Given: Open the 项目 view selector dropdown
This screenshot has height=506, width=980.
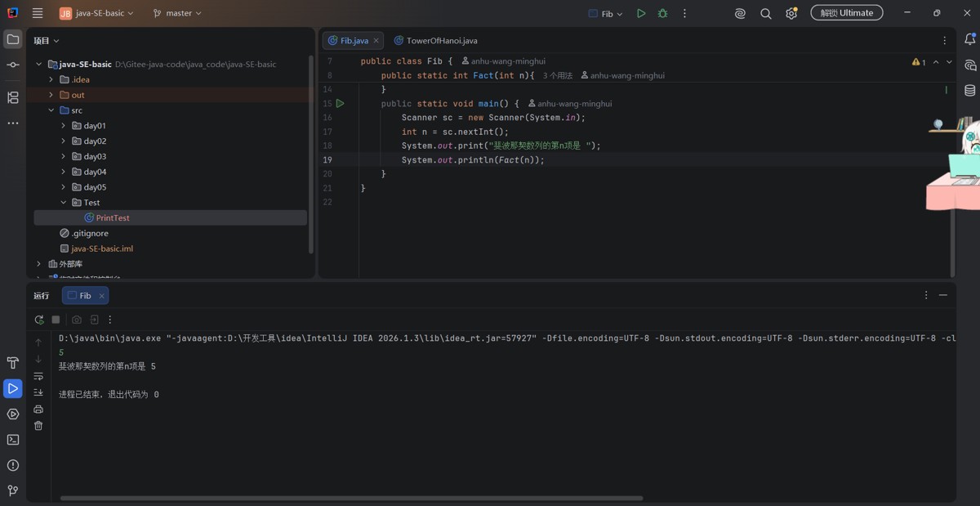Looking at the screenshot, I should [47, 40].
